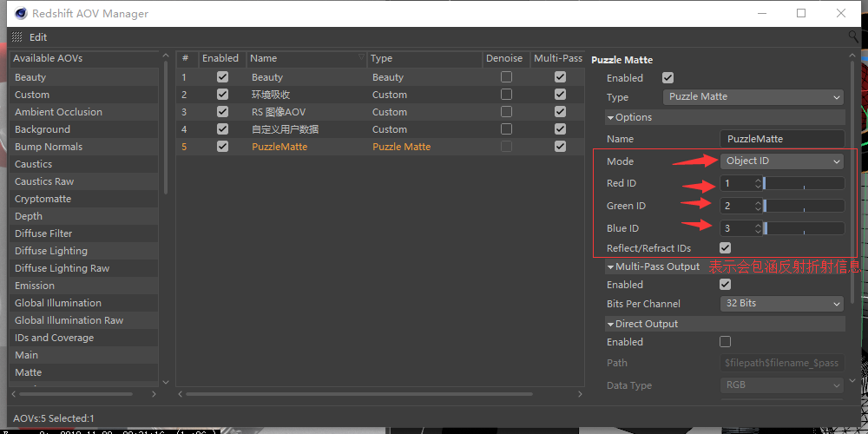Viewport: 868px width, 434px height.
Task: Select Depth AOV entry
Action: pos(84,216)
